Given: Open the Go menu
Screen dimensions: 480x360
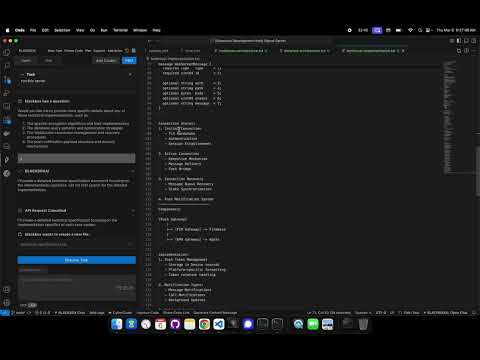Looking at the screenshot, I should point(92,30).
